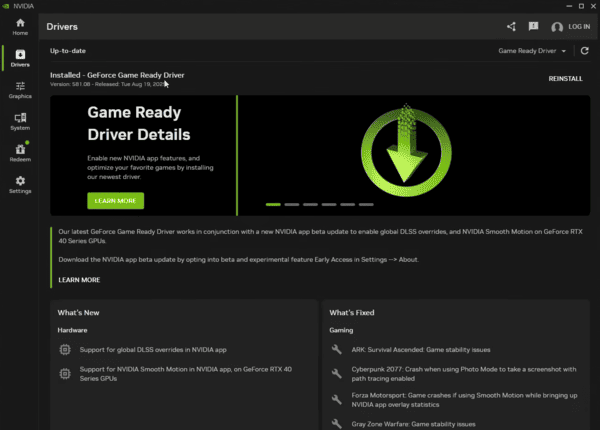Go to the System sidebar section
Screen dimensions: 600x430
(20, 122)
